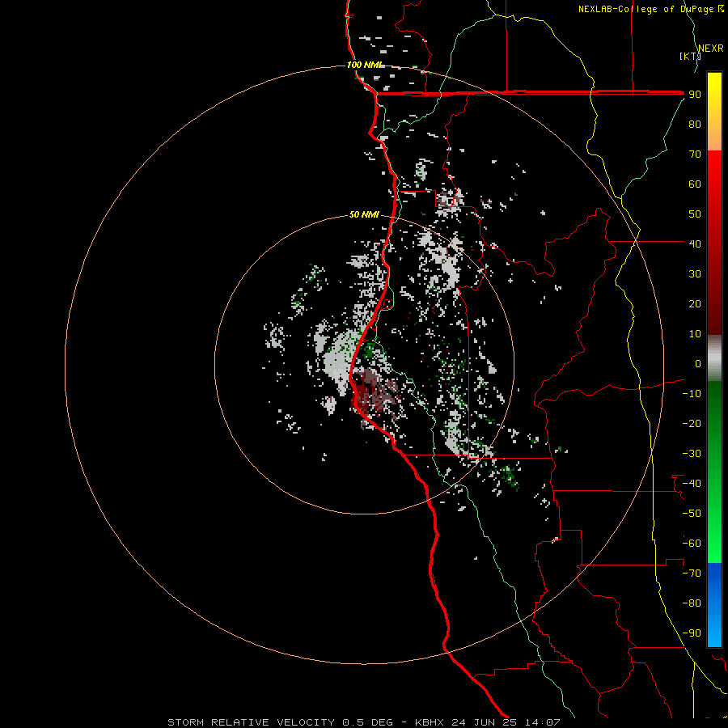Image resolution: width=728 pixels, height=728 pixels.
Task: Click the "24 JUN 25" date in caption
Action: (x=485, y=722)
